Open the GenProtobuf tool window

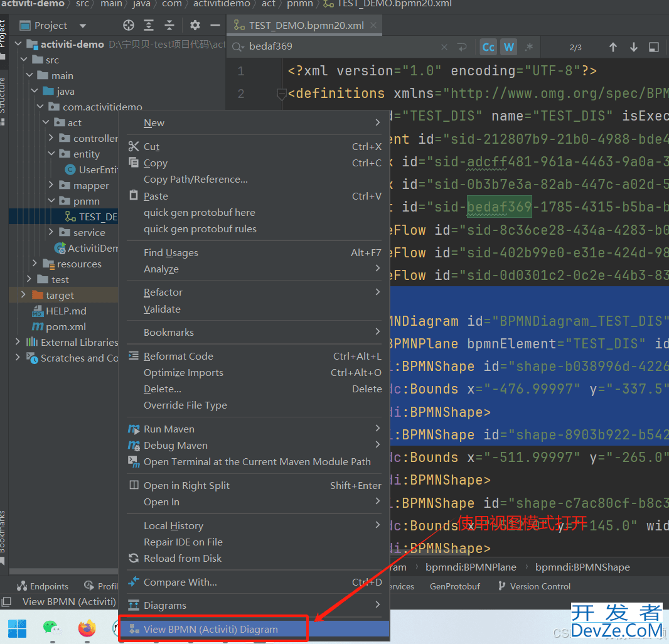pos(455,586)
